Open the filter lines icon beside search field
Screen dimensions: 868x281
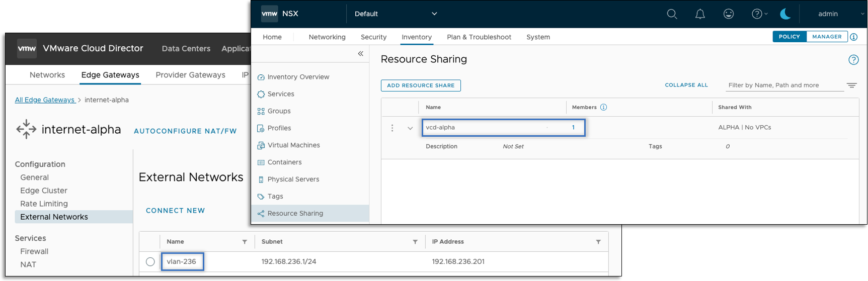[x=851, y=85]
